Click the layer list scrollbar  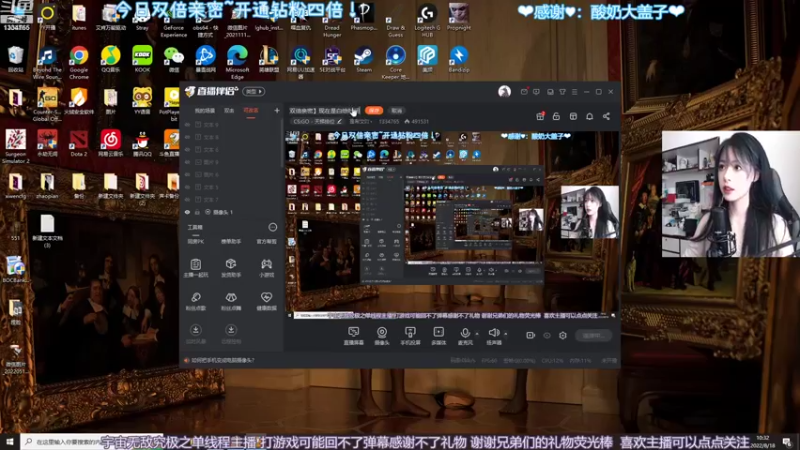(x=281, y=145)
